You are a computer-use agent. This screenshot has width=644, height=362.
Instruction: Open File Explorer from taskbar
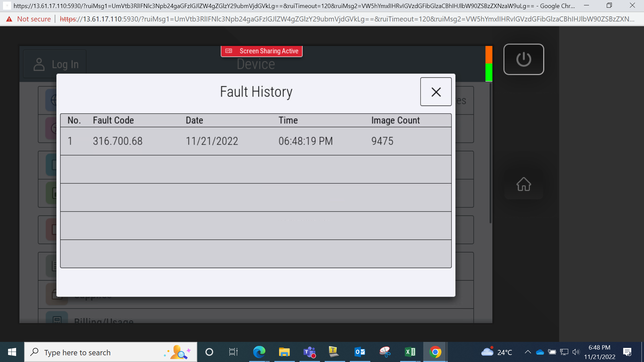tap(284, 352)
